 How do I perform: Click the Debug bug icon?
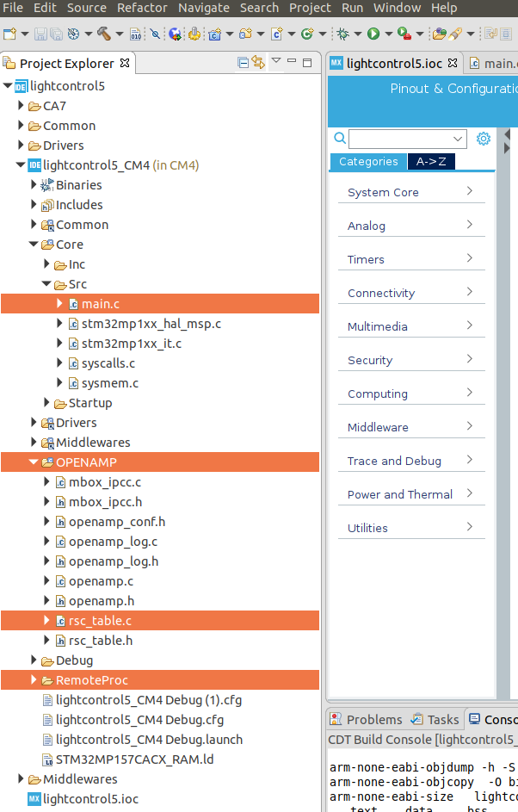[x=342, y=34]
